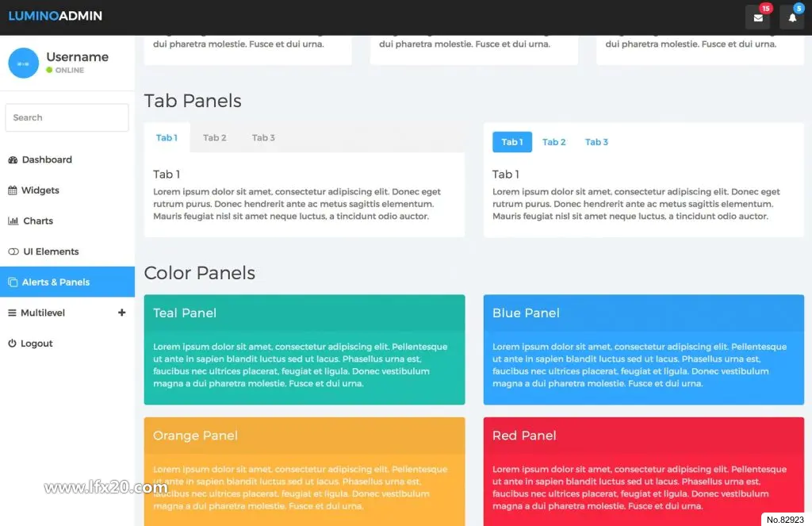
Task: Open the envelope messages icon
Action: pos(757,17)
